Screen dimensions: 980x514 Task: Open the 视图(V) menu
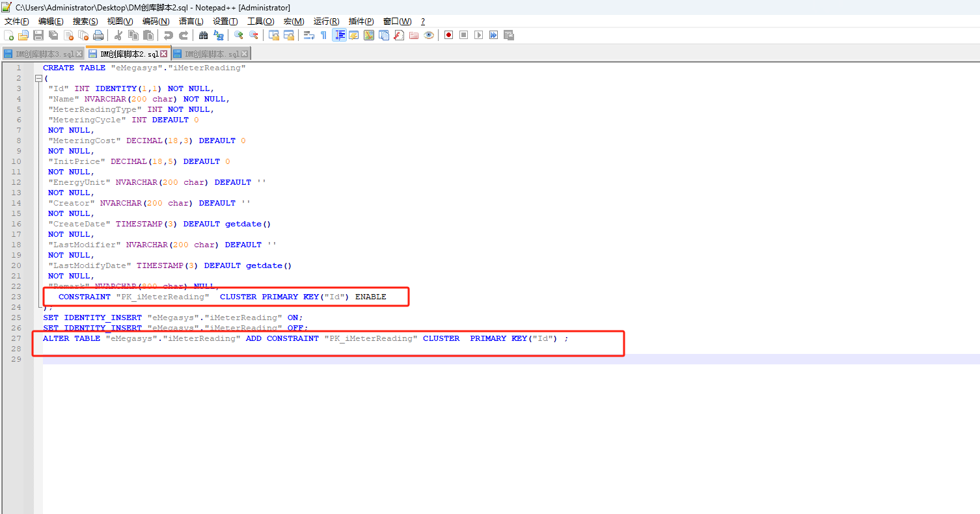(120, 21)
